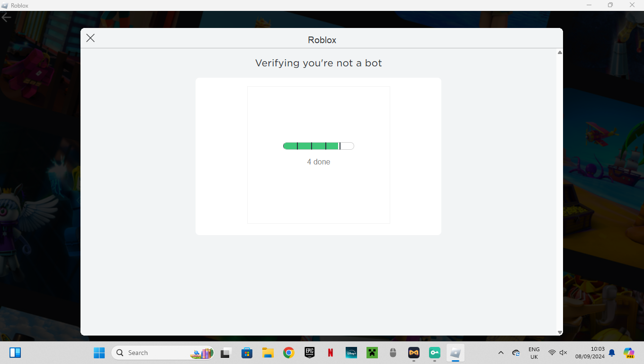This screenshot has height=364, width=644.
Task: Click the dialog scrollbar up arrow
Action: (560, 53)
